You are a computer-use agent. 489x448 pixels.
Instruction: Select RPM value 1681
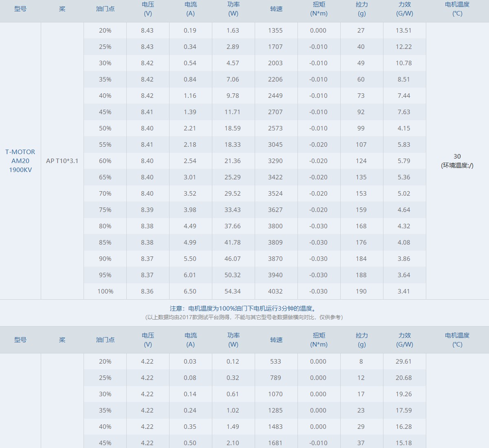pos(275,443)
